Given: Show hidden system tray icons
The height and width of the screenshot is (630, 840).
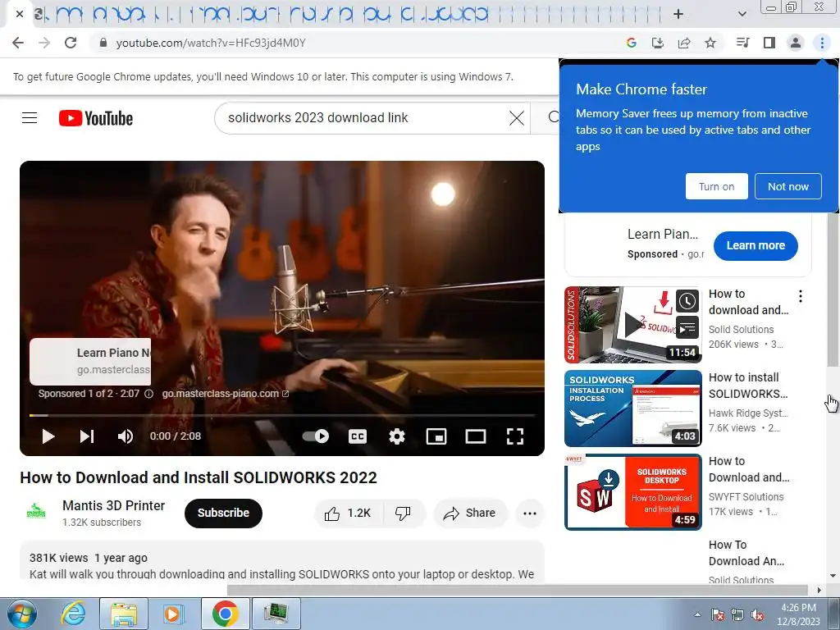Looking at the screenshot, I should tap(697, 615).
